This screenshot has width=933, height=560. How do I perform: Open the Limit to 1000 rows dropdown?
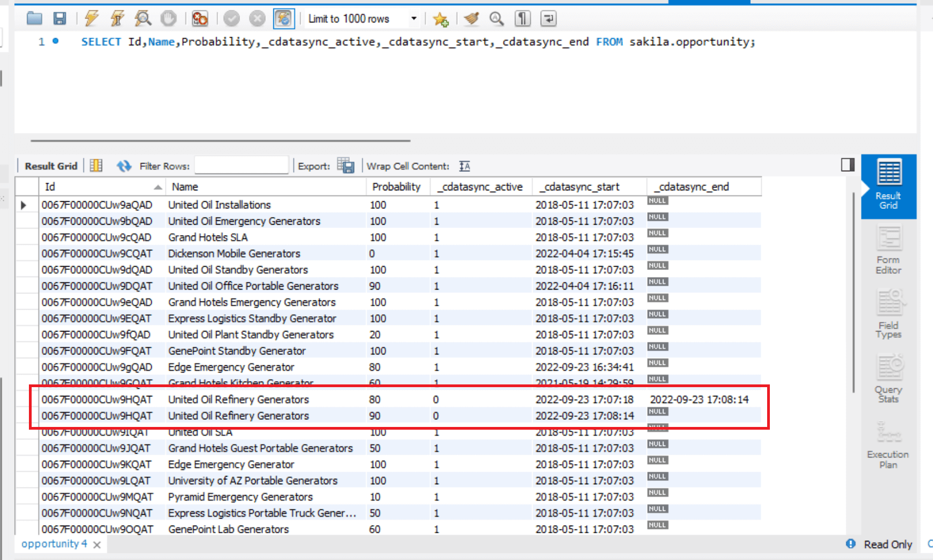[414, 19]
